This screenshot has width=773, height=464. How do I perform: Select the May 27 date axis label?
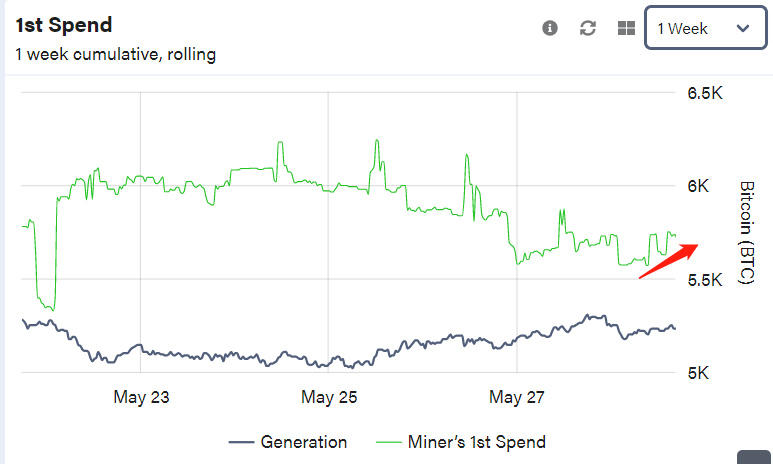(517, 397)
